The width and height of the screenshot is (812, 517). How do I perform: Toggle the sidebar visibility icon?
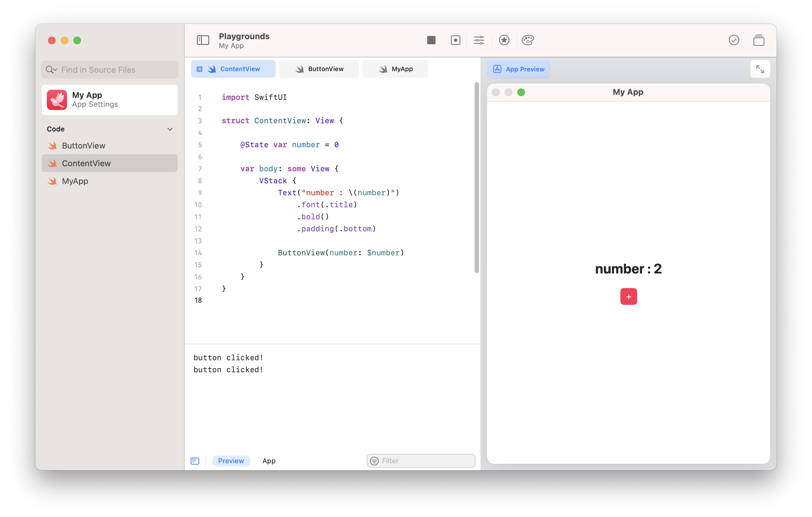203,40
